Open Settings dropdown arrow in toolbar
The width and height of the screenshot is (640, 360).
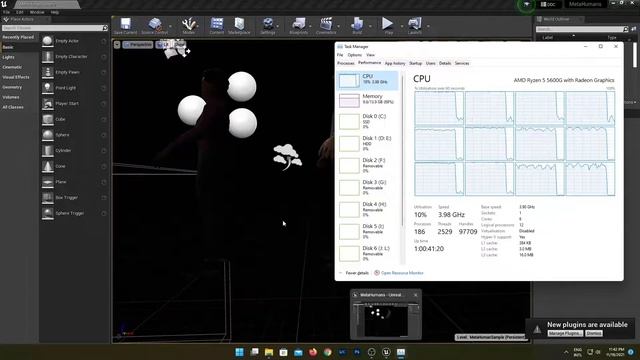pyautogui.click(x=278, y=26)
